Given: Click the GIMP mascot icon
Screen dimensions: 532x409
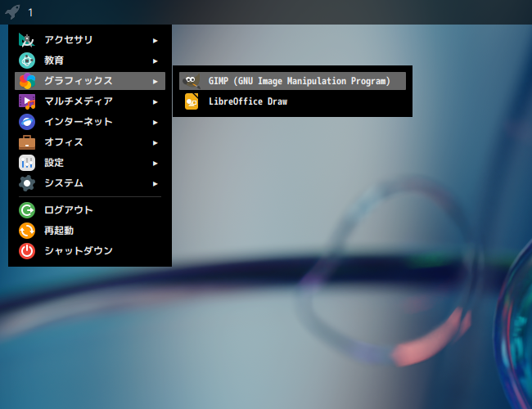Looking at the screenshot, I should tap(192, 81).
